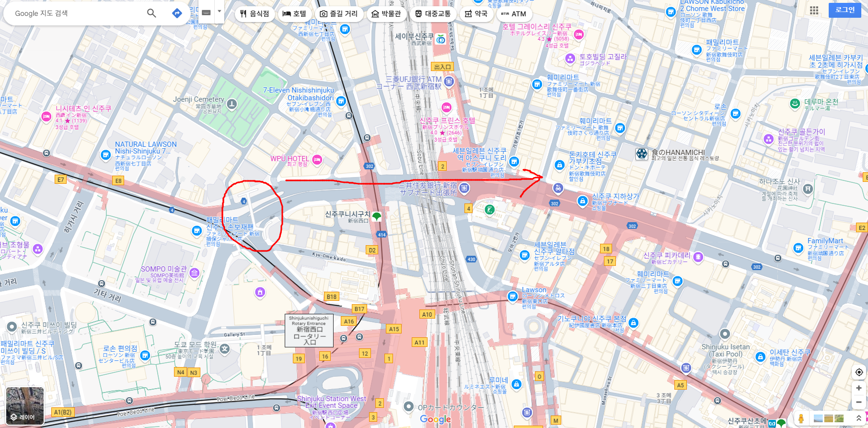The image size is (868, 428).
Task: Select the 대중교통 category chip
Action: coord(433,14)
